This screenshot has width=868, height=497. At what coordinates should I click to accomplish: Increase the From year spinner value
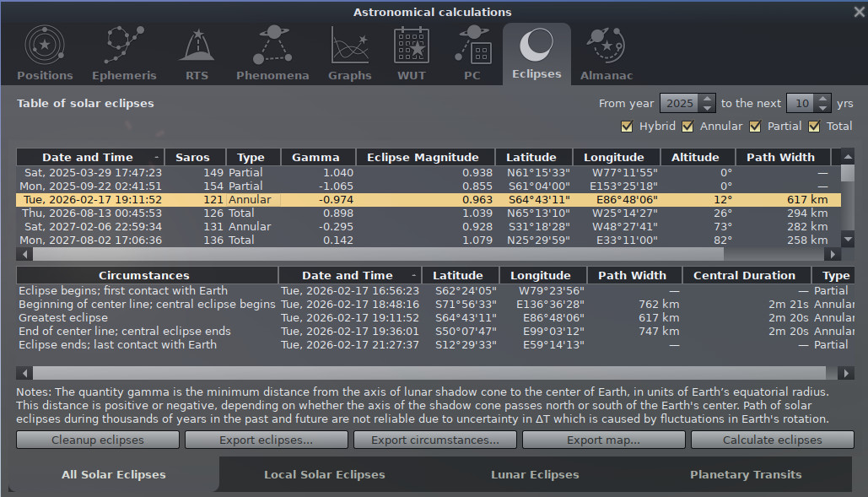(707, 99)
